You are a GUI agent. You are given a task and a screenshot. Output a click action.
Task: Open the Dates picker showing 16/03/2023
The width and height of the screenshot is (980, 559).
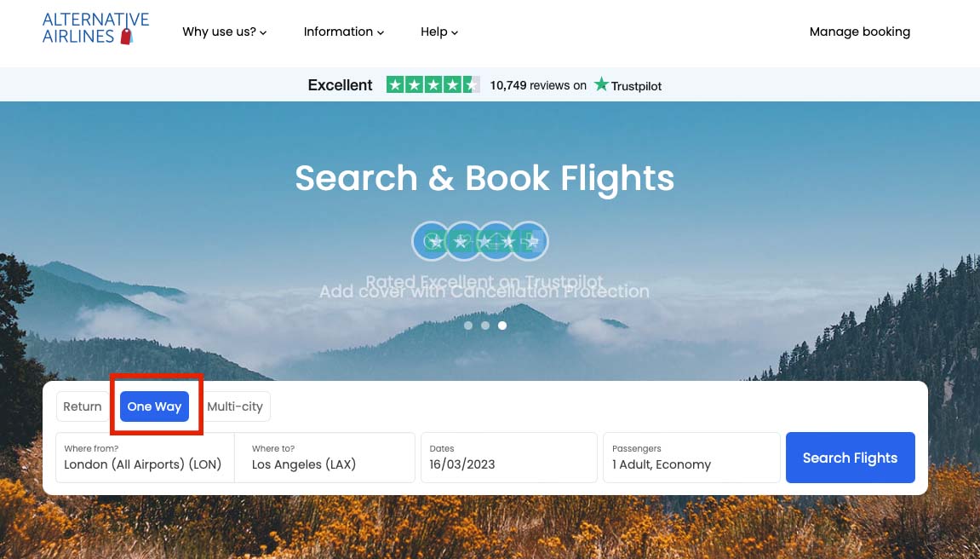(509, 458)
